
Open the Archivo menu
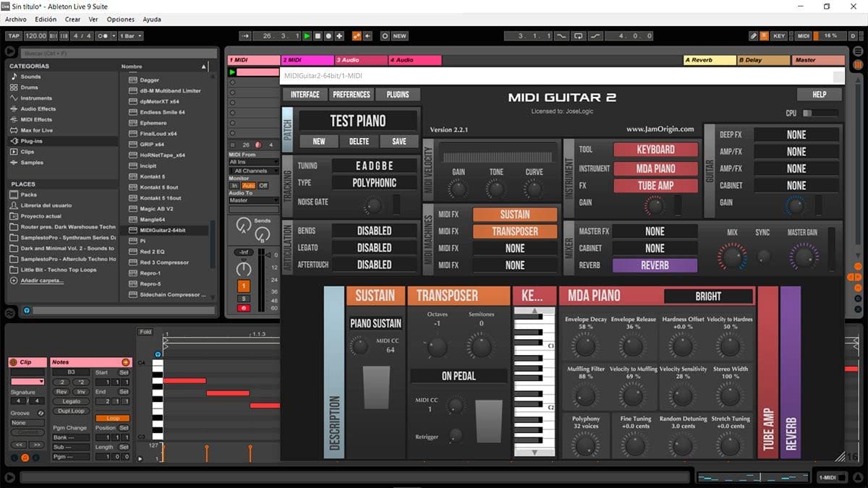(x=15, y=20)
